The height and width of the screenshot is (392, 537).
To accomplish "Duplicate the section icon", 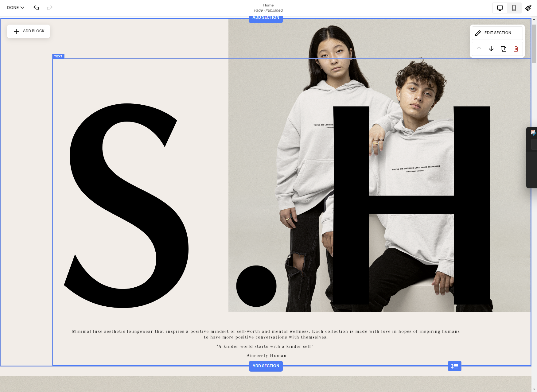I will tap(504, 49).
